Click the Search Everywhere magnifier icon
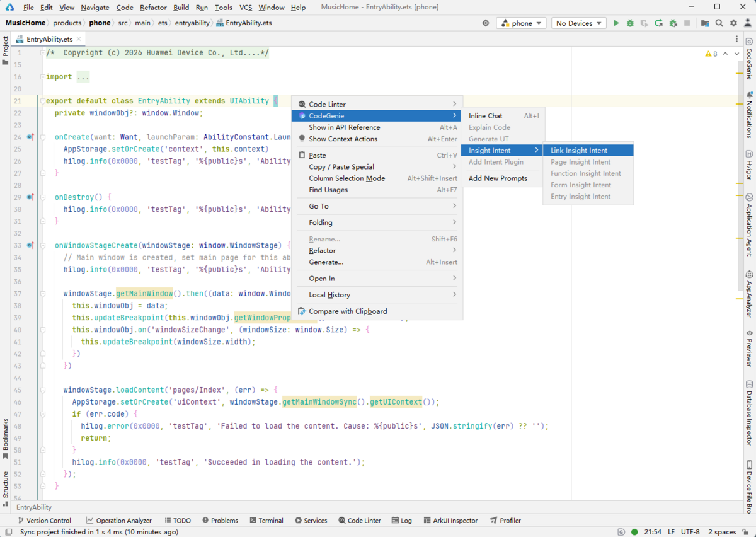The image size is (756, 537). 719,23
